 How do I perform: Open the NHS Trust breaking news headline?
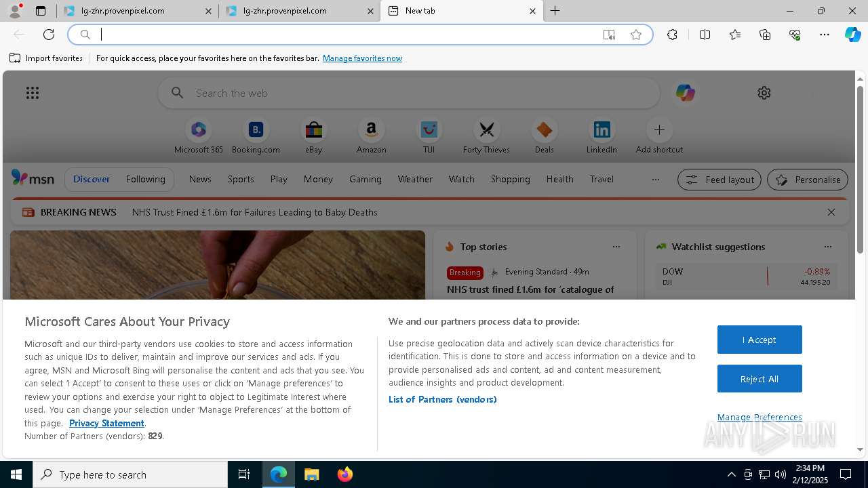tap(255, 212)
